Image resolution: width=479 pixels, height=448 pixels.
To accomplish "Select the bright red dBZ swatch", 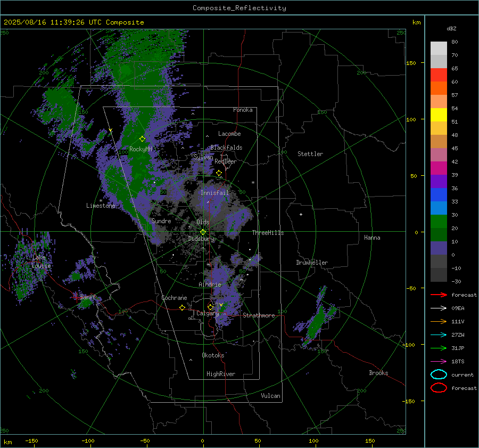I will click(x=439, y=75).
